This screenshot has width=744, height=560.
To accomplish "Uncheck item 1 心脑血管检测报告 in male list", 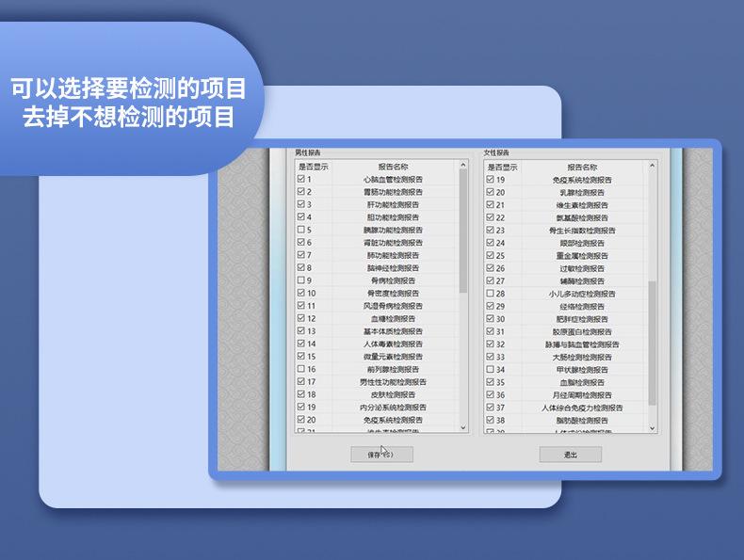I will (x=301, y=179).
